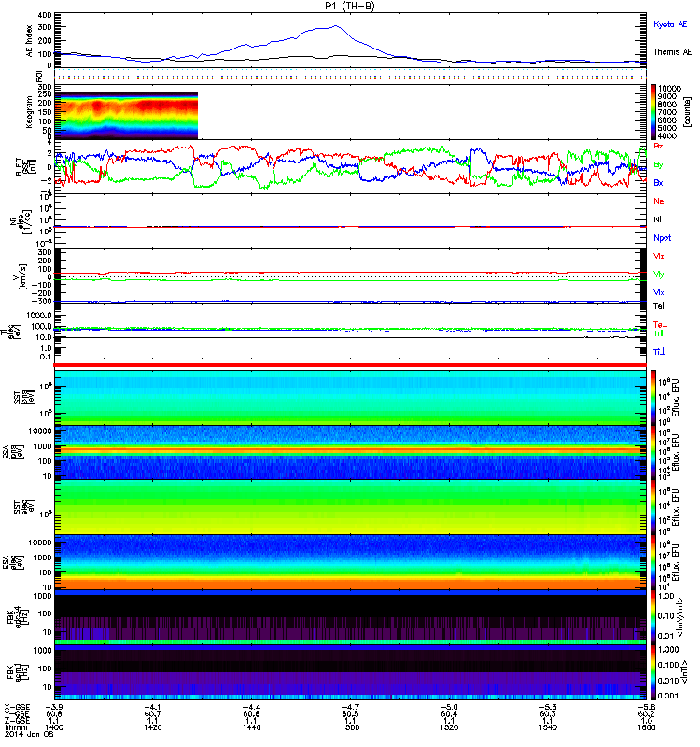This screenshot has height=747, width=700.
Task: Click the Vi km/s axis label
Action: tap(22, 276)
